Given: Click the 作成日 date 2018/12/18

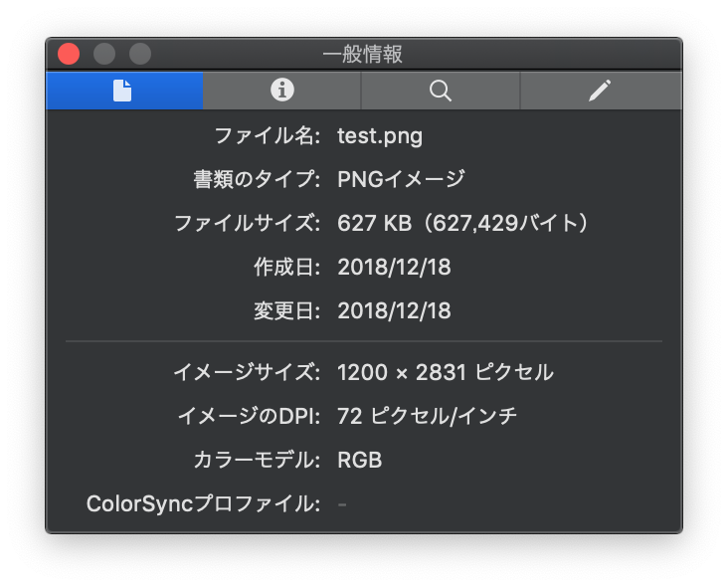Looking at the screenshot, I should pos(394,268).
